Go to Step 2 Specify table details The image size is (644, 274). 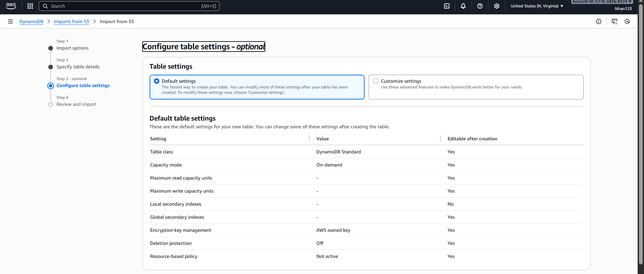tap(78, 67)
